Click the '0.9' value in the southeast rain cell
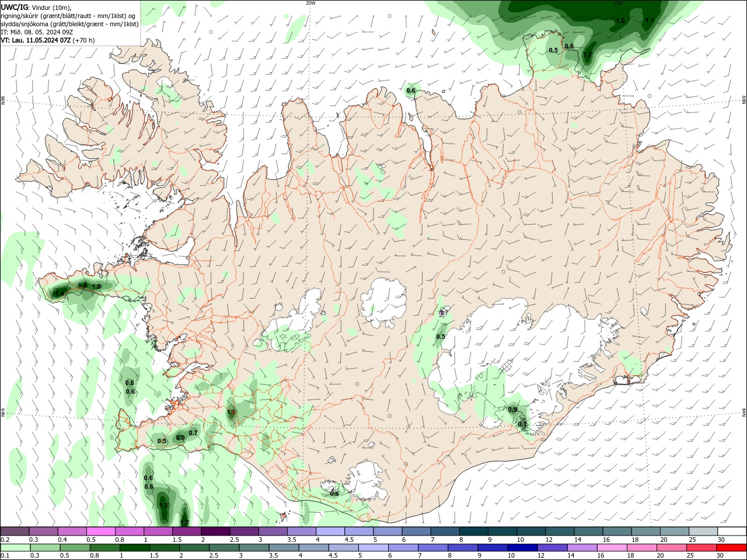This screenshot has height=560, width=747. point(512,410)
